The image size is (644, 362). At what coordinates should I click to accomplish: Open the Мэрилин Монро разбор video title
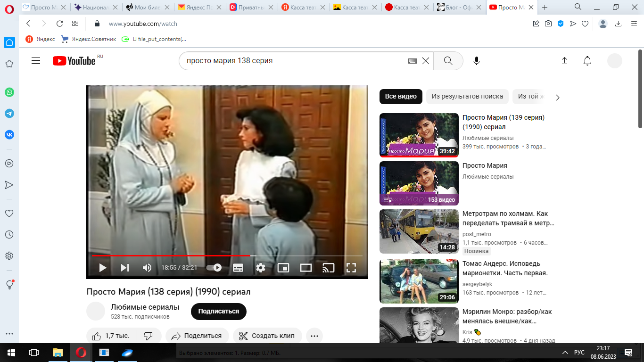click(507, 316)
